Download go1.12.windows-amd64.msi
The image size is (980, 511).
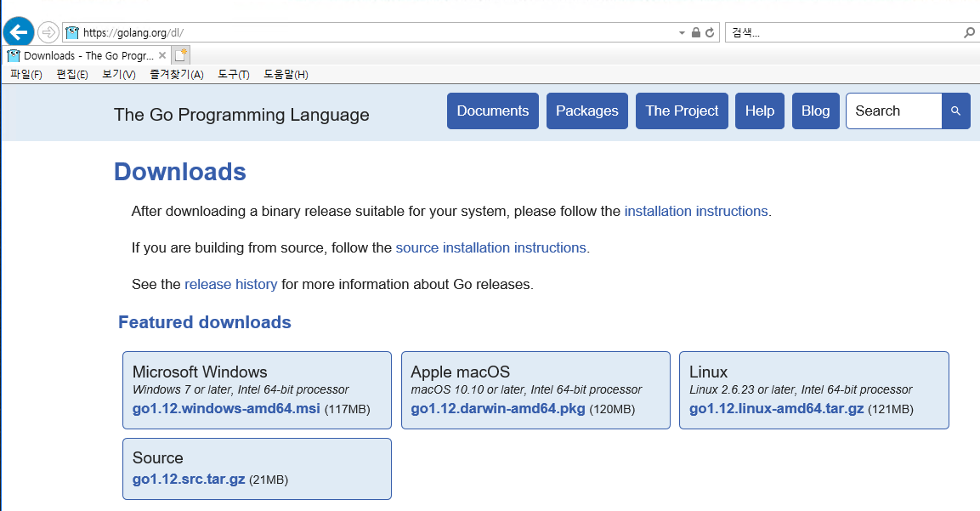[226, 409]
